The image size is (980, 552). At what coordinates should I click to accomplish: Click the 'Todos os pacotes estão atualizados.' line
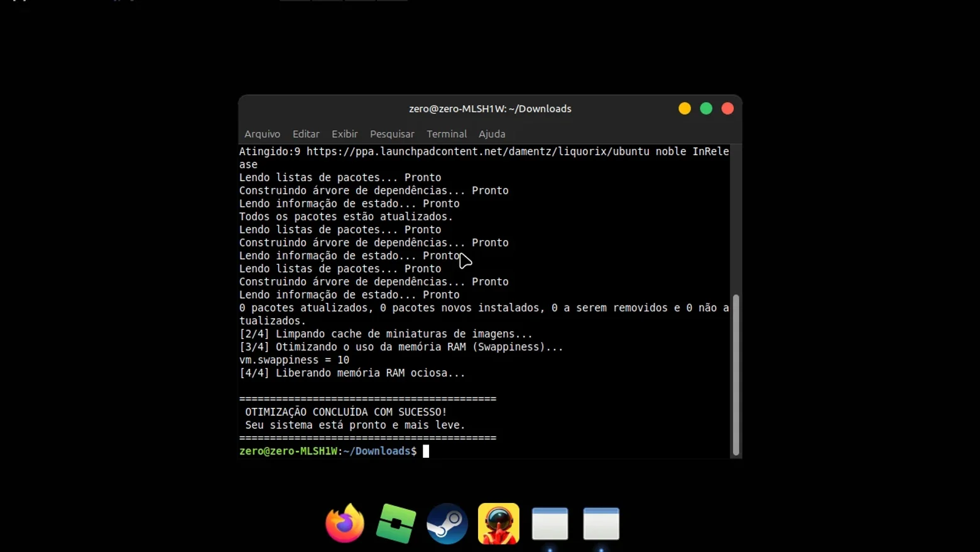346,216
